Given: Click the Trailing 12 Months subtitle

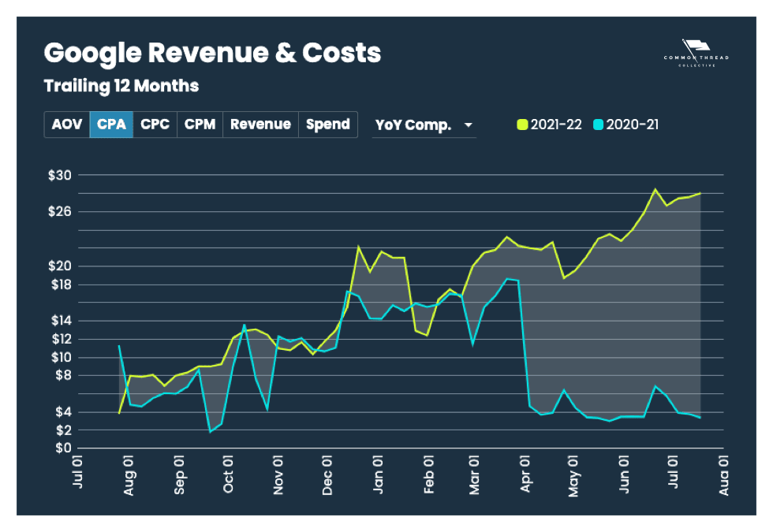Looking at the screenshot, I should (121, 85).
